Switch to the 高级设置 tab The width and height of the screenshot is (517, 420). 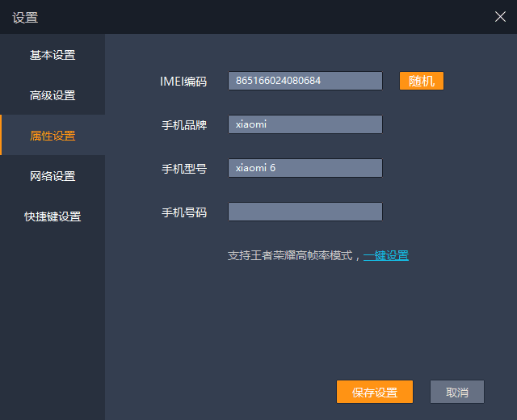point(53,95)
